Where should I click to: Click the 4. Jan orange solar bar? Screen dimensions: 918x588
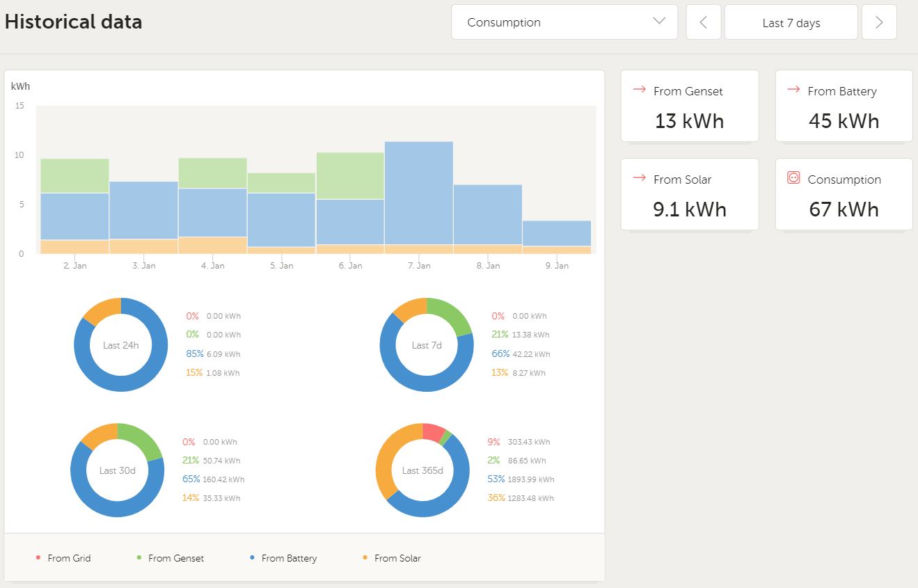pyautogui.click(x=212, y=245)
